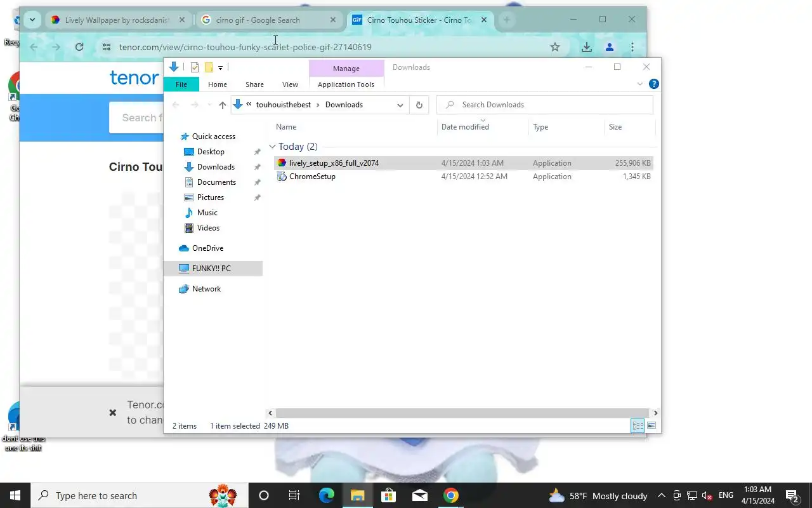Viewport: 812px width, 508px height.
Task: Sort files by the Size column header
Action: coord(615,127)
